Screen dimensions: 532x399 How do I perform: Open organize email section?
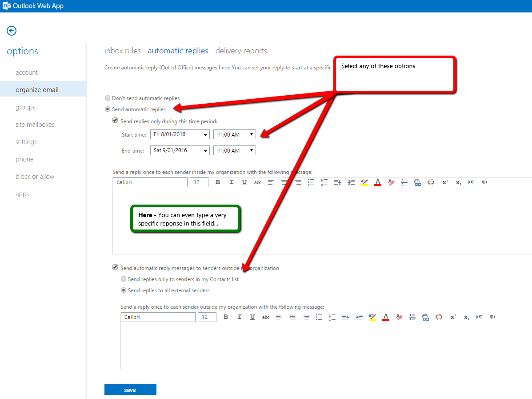tap(43, 90)
